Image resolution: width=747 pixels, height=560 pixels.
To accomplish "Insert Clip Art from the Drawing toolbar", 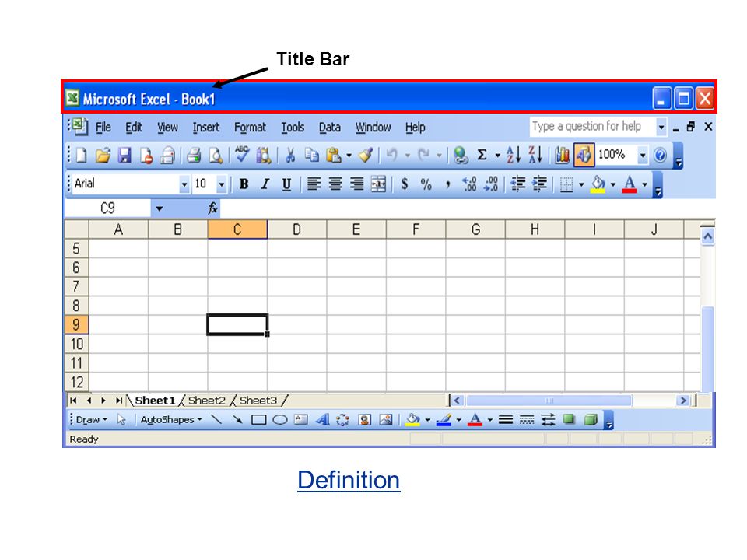I will point(364,419).
